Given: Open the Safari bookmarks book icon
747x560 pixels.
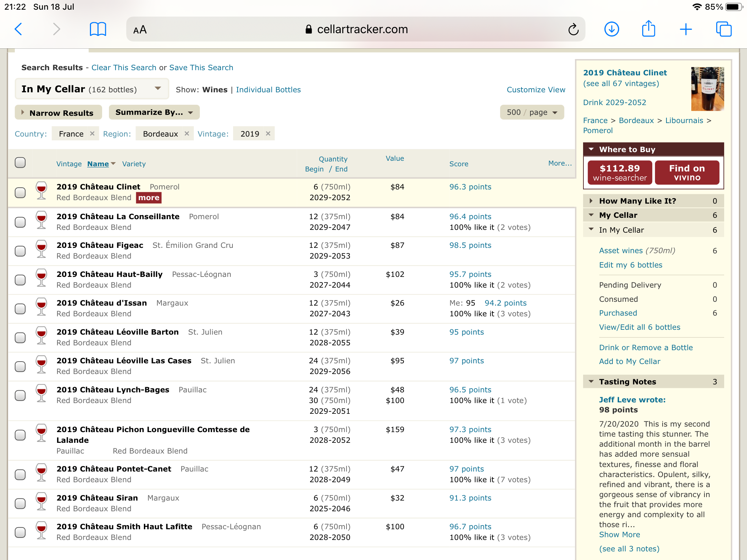Looking at the screenshot, I should (x=98, y=29).
